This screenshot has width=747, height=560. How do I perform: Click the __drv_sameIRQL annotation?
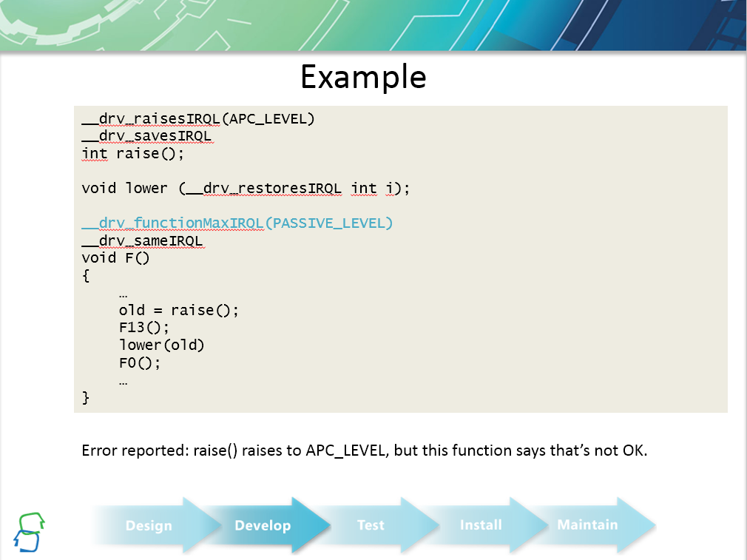(x=142, y=241)
